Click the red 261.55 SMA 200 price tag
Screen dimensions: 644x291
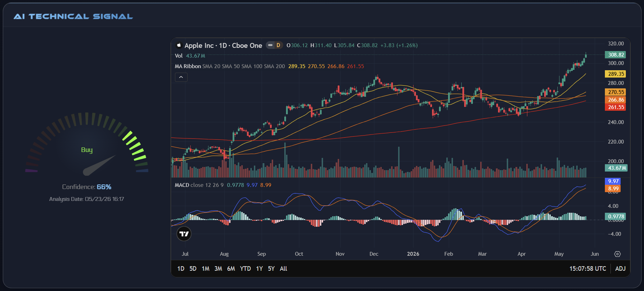(x=615, y=107)
